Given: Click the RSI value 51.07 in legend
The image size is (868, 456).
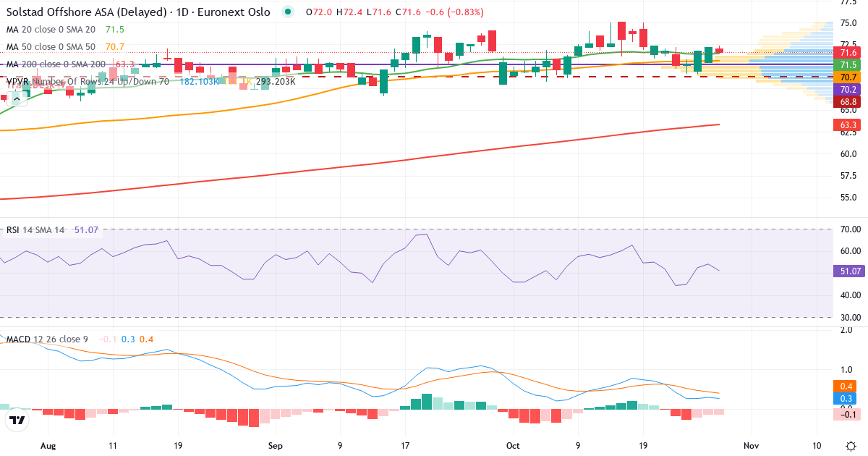Looking at the screenshot, I should pos(86,230).
